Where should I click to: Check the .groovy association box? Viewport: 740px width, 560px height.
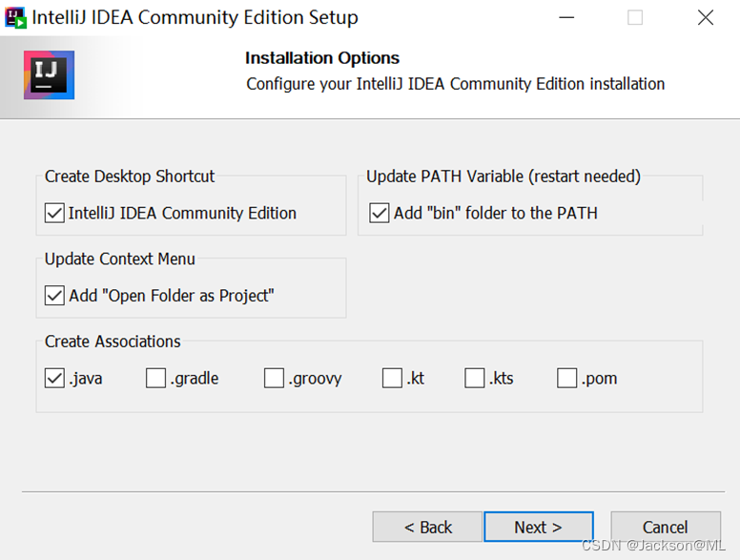pyautogui.click(x=275, y=379)
